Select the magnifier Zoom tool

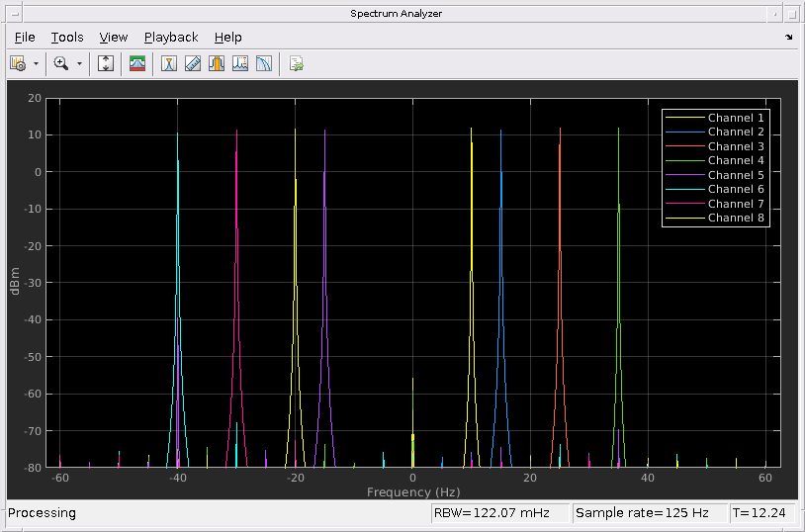[60, 63]
